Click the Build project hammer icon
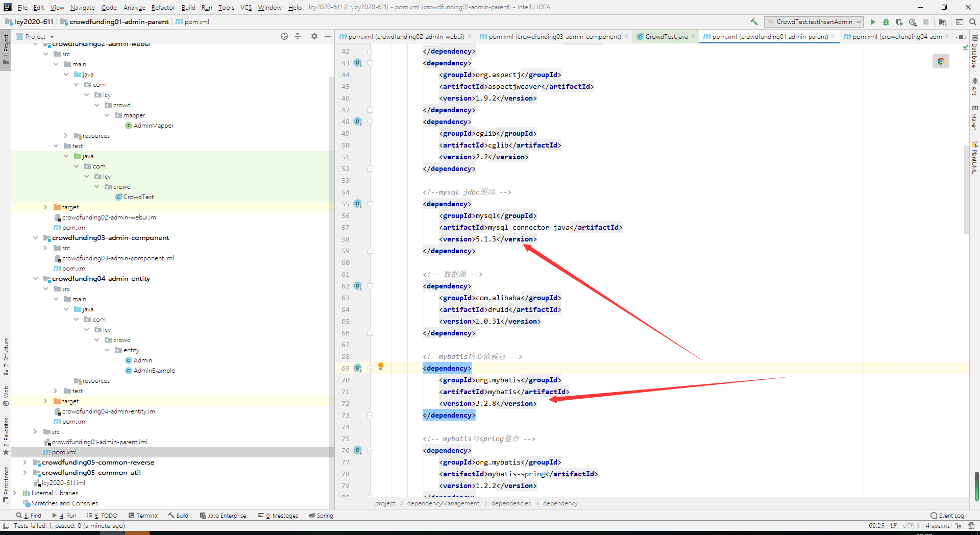Image resolution: width=980 pixels, height=535 pixels. (x=754, y=22)
